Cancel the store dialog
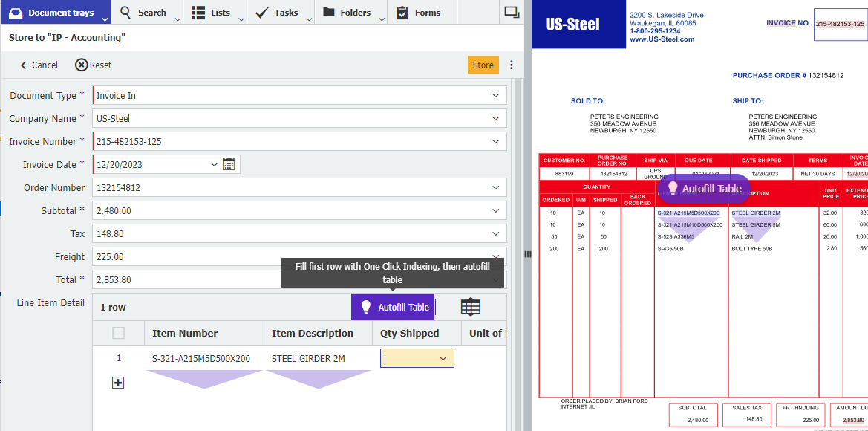Image resolution: width=868 pixels, height=431 pixels. [x=39, y=65]
